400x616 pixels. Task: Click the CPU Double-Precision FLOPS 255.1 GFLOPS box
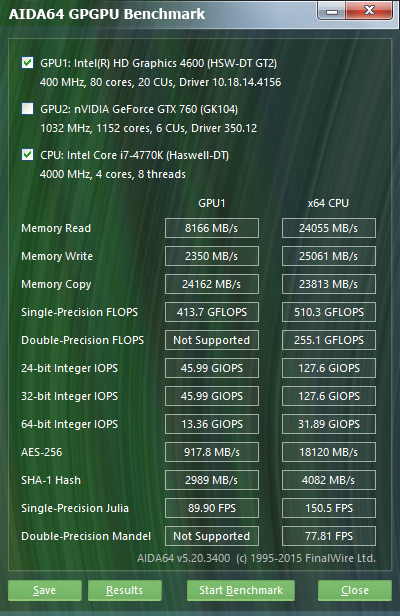328,340
